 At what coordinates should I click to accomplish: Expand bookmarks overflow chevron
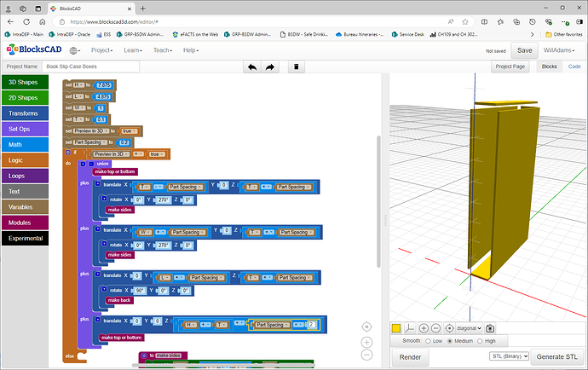click(532, 34)
